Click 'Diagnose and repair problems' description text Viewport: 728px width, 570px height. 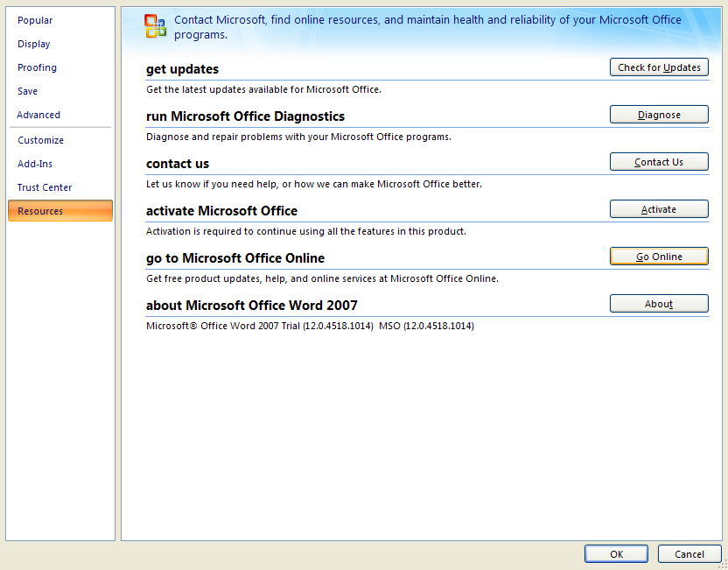tap(298, 137)
